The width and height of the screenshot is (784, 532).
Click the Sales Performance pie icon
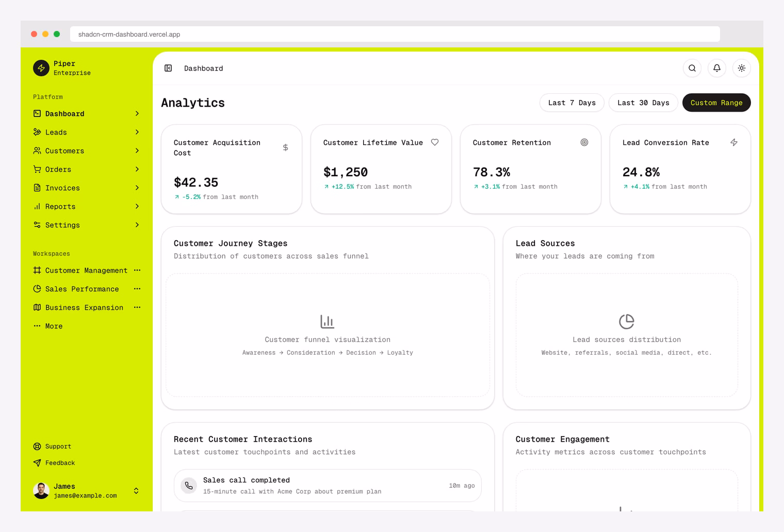[37, 289]
